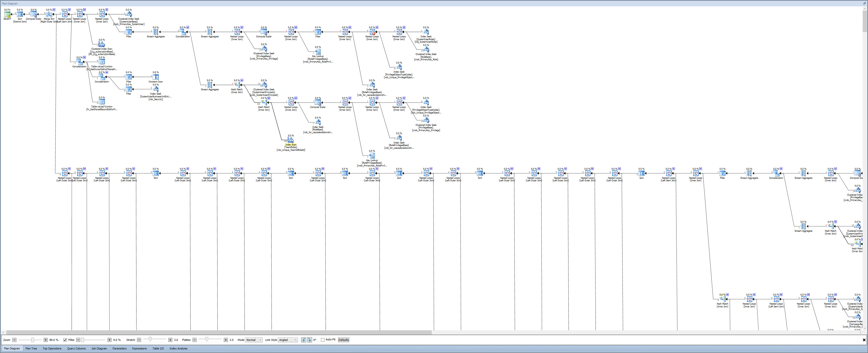Select Index Seek UQ_SystemUserRoles node
This screenshot has width=868, height=353.
[x=426, y=32]
